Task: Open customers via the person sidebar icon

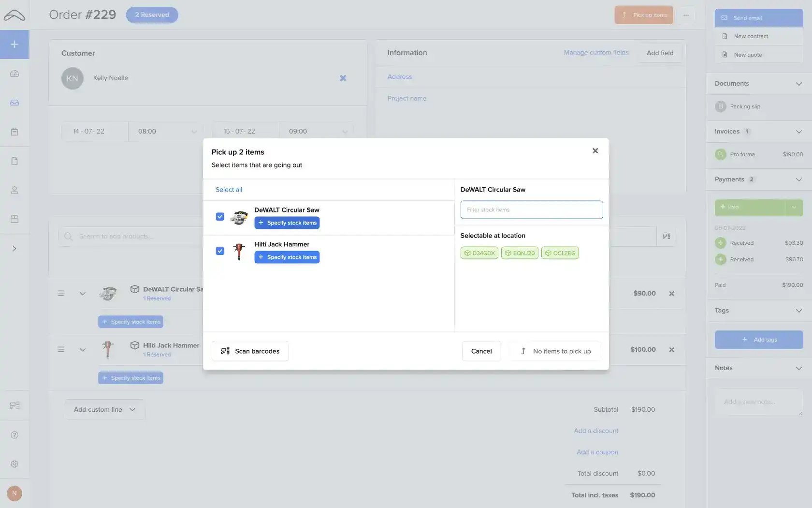Action: point(14,190)
